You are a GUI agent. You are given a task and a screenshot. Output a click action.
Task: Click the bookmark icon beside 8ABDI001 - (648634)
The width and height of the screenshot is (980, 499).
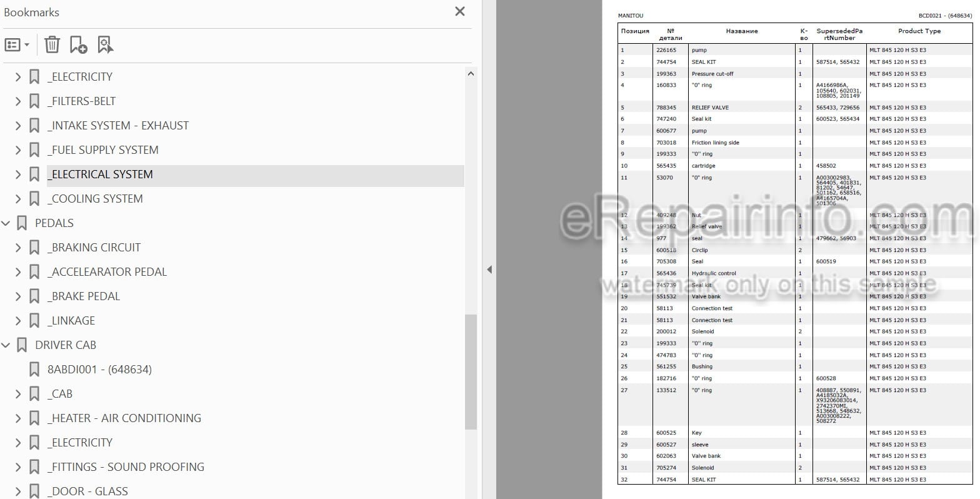(34, 370)
